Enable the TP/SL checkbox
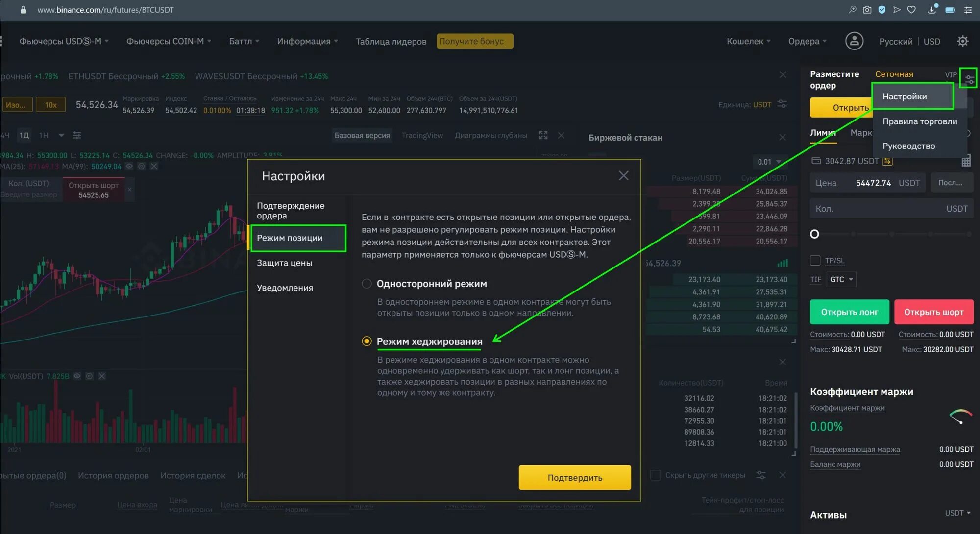The width and height of the screenshot is (980, 534). tap(815, 260)
